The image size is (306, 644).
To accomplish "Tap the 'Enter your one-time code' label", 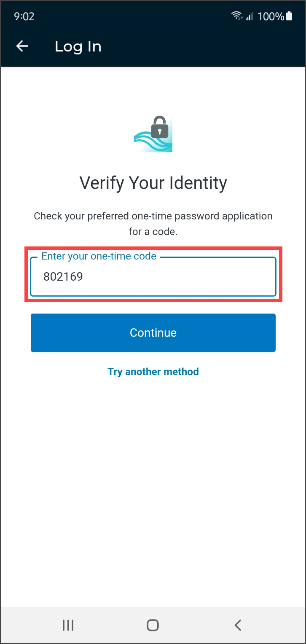I will (x=99, y=256).
